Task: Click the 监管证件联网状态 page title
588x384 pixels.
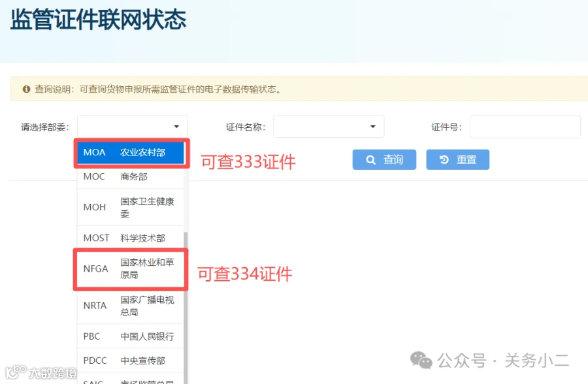Action: point(98,20)
